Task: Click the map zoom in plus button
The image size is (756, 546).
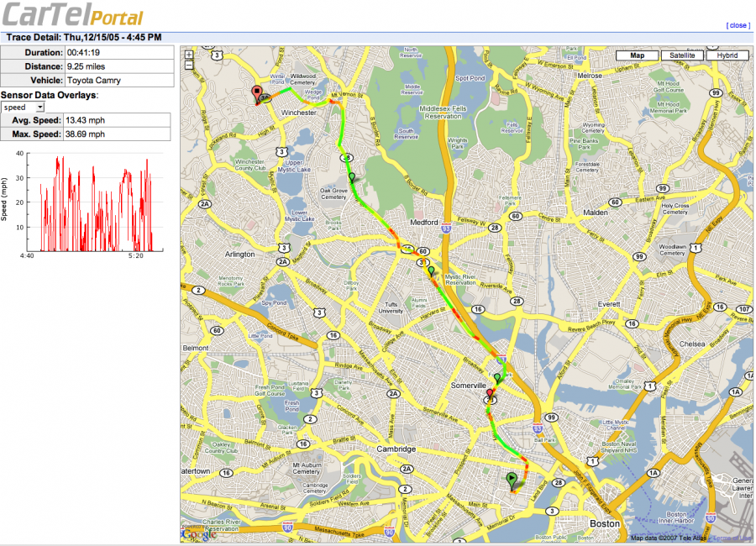Action: coord(189,55)
